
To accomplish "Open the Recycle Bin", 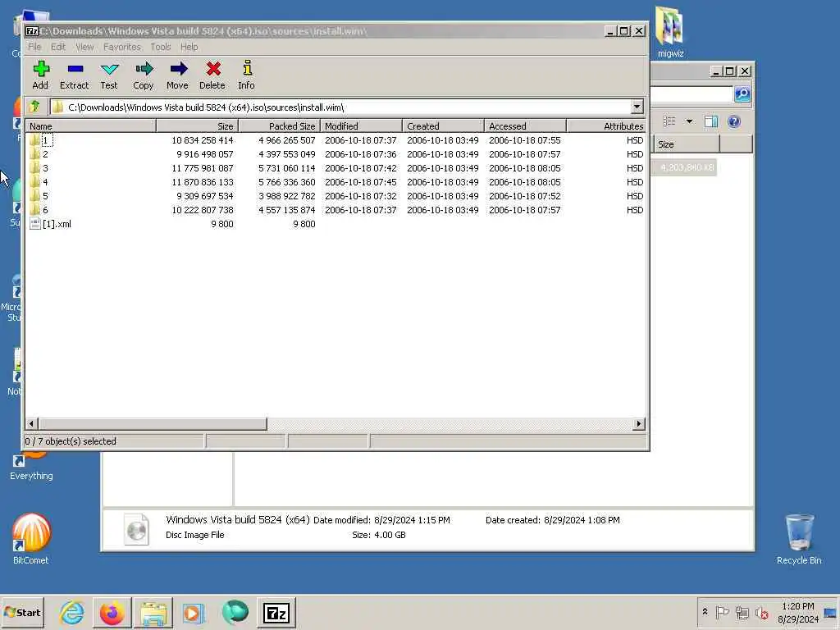I will [799, 538].
